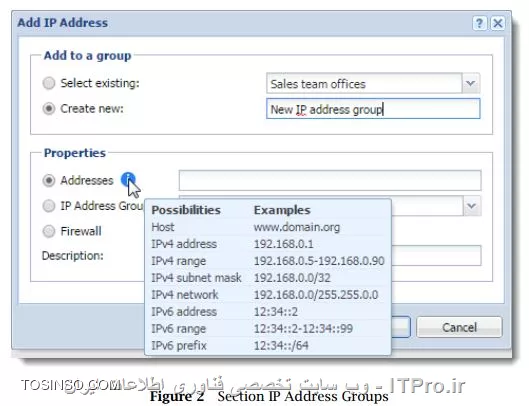The image size is (529, 406).
Task: Close the Add IP Address dialog
Action: (498, 23)
